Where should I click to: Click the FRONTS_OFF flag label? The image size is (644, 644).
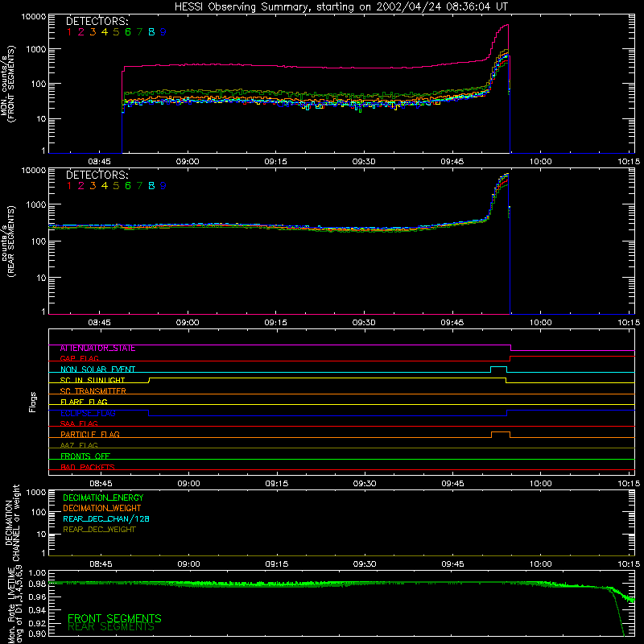pos(85,456)
